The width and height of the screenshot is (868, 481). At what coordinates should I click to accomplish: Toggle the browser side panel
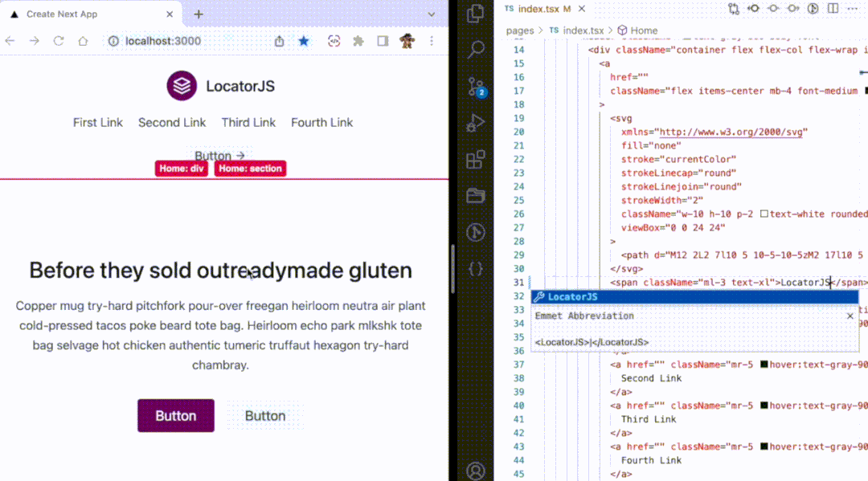[x=383, y=41]
